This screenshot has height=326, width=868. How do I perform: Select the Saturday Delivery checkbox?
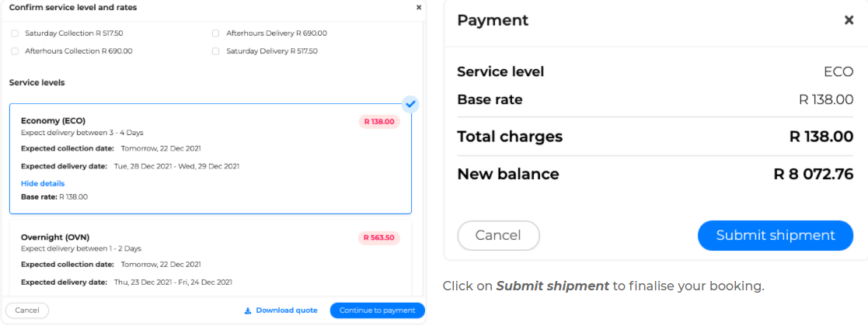click(x=216, y=51)
